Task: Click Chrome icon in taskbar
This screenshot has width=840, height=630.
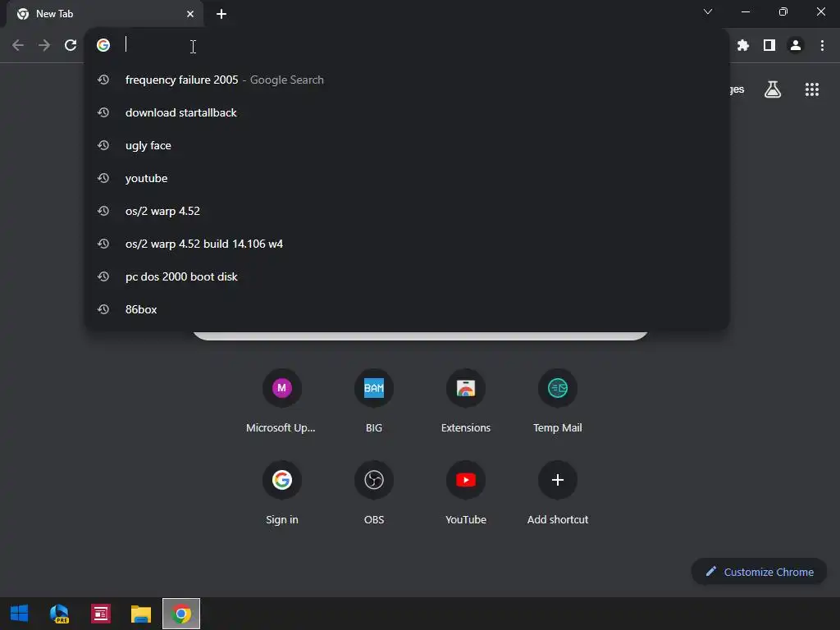Action: pyautogui.click(x=181, y=614)
